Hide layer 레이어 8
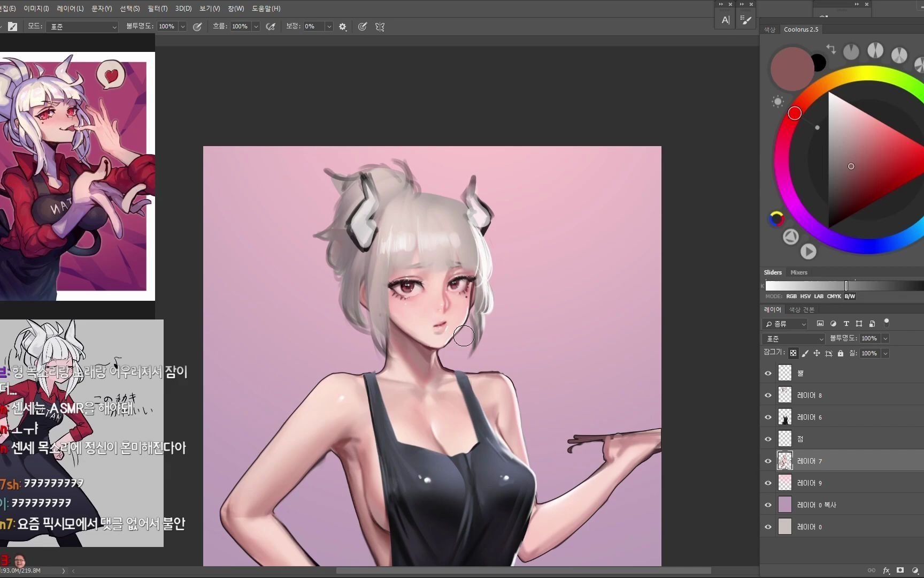This screenshot has width=924, height=578. (x=768, y=395)
